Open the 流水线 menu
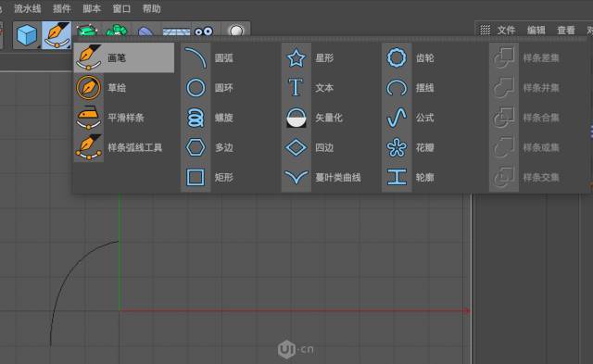Viewport: 593px width, 364px height. pos(28,8)
